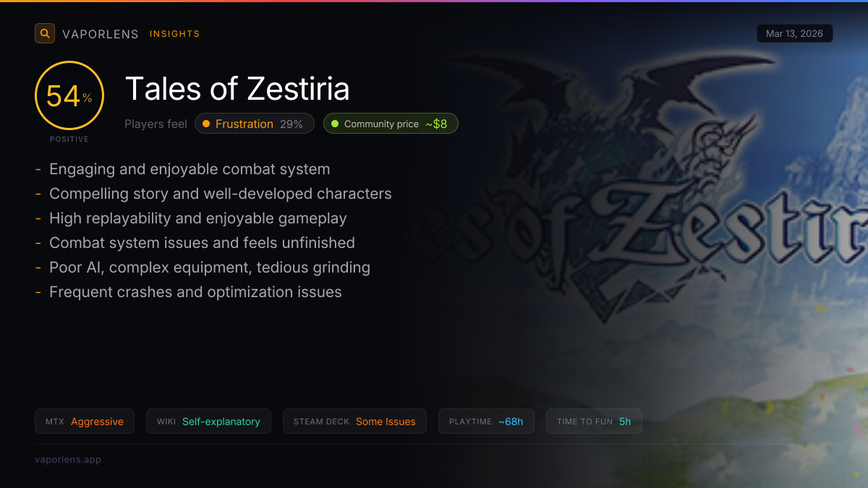Click the 'Poor AI, complex equipment' bullet

pyautogui.click(x=210, y=267)
